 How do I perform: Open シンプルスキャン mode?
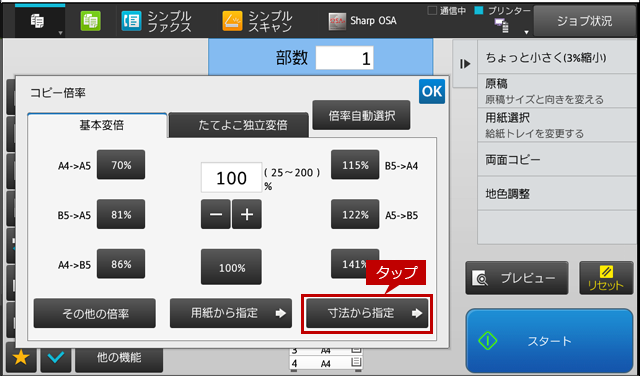pyautogui.click(x=258, y=21)
